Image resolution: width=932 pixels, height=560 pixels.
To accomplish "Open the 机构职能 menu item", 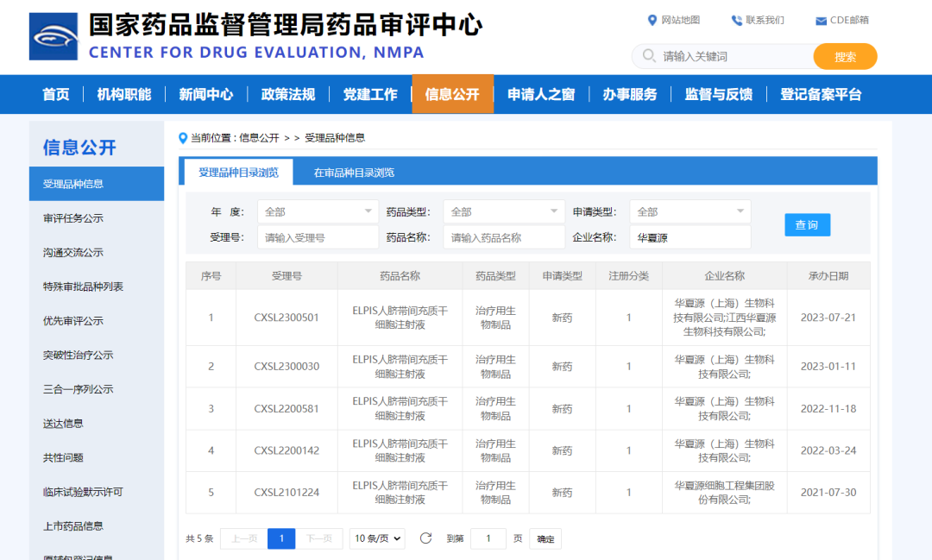I will [x=123, y=95].
